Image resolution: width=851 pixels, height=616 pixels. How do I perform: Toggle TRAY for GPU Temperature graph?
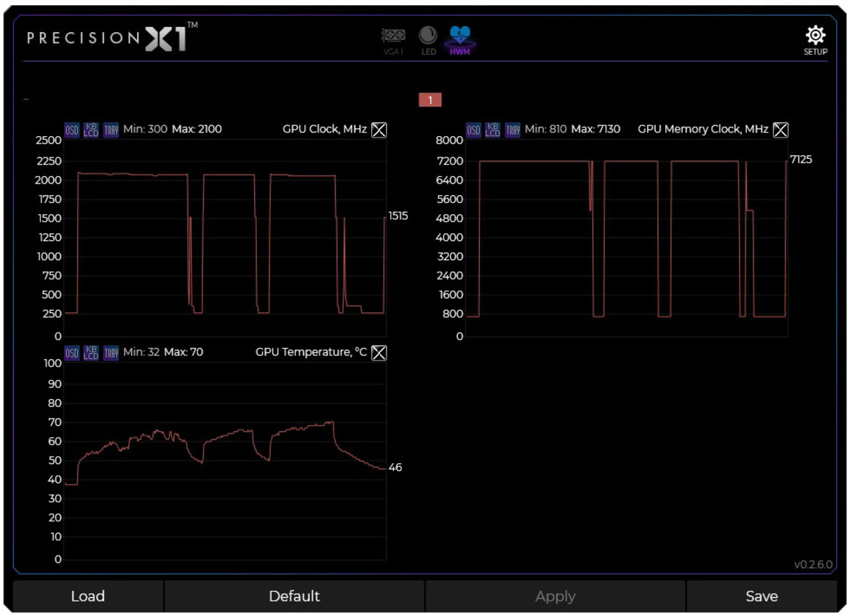point(111,352)
